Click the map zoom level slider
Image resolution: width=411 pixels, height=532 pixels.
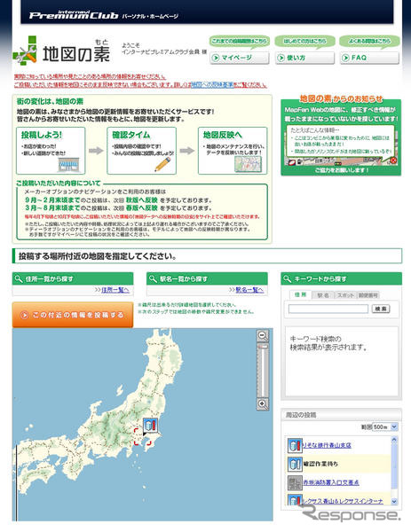click(x=263, y=370)
